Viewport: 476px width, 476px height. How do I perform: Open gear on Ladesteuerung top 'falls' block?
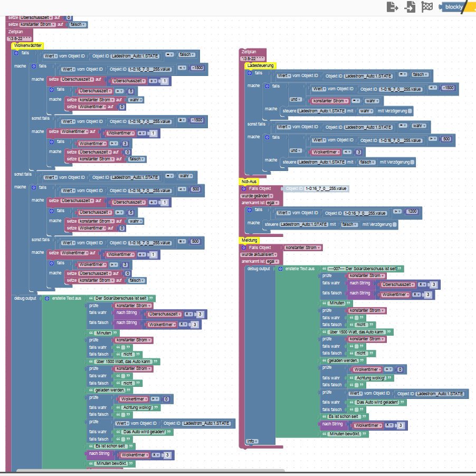tap(250, 73)
